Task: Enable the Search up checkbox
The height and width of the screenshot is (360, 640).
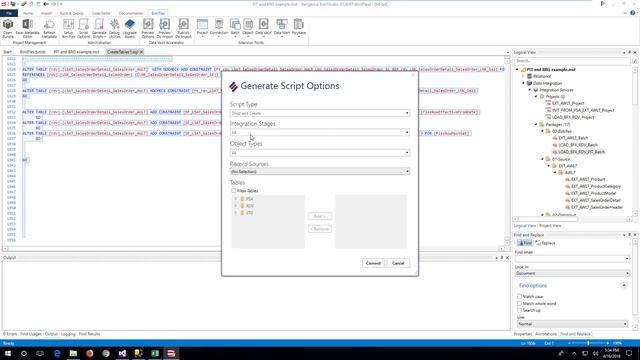Action: coord(520,310)
